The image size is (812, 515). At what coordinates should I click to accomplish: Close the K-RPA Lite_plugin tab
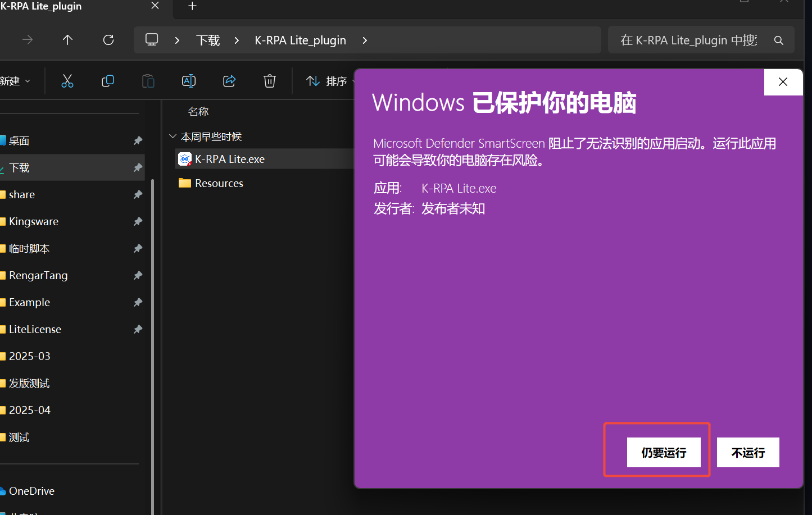click(x=155, y=6)
